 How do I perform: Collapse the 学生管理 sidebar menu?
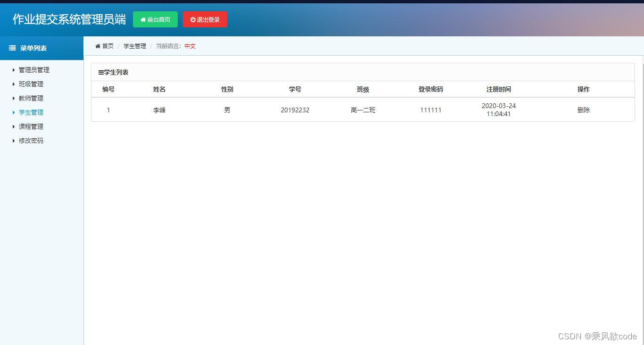pos(31,112)
